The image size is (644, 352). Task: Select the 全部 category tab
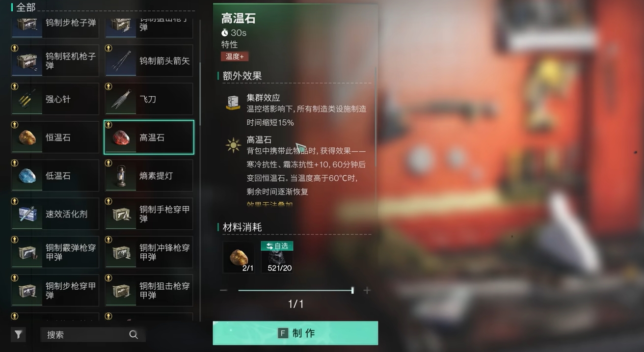[x=26, y=7]
